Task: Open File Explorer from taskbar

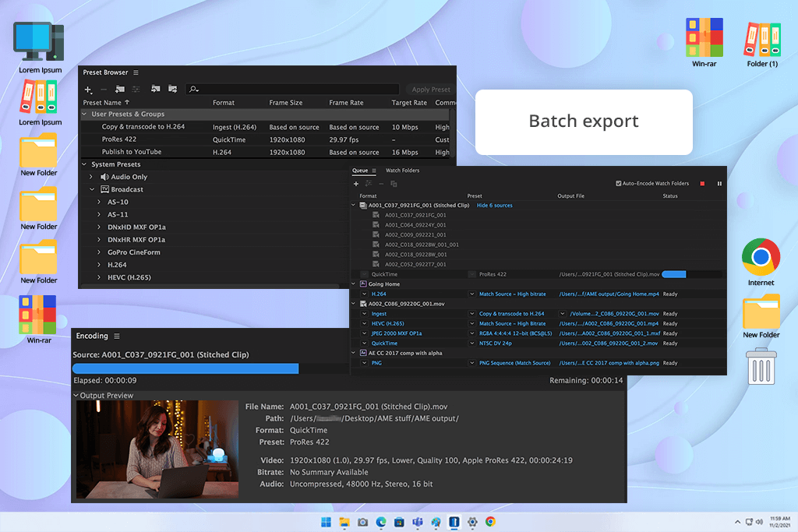Action: (344, 522)
